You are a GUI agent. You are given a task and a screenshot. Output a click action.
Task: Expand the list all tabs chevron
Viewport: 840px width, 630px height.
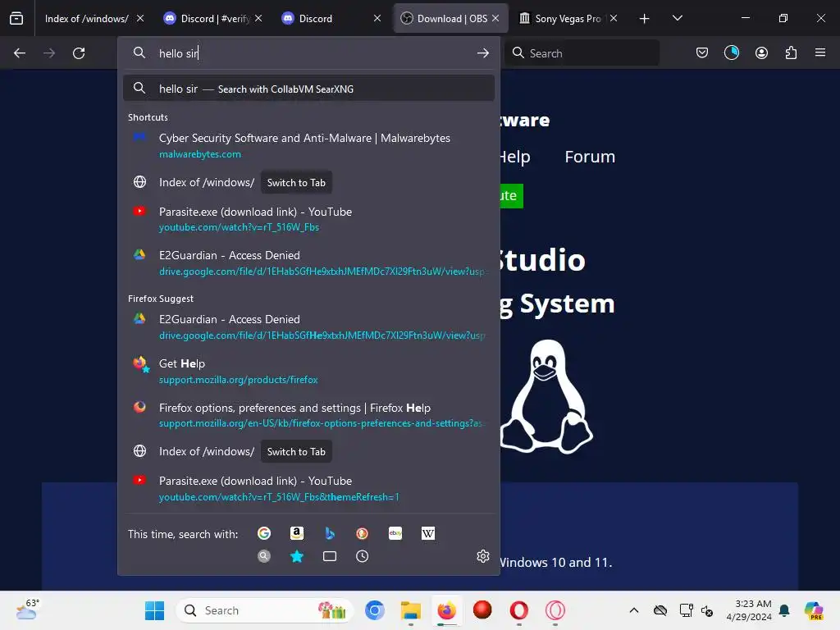pyautogui.click(x=677, y=18)
